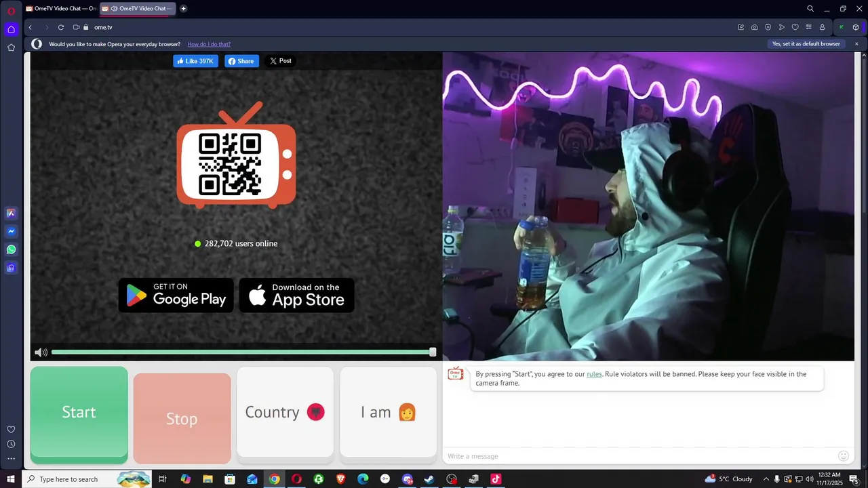Open history clock in Opera sidebar
Screen dimensions: 868x488
11,444
